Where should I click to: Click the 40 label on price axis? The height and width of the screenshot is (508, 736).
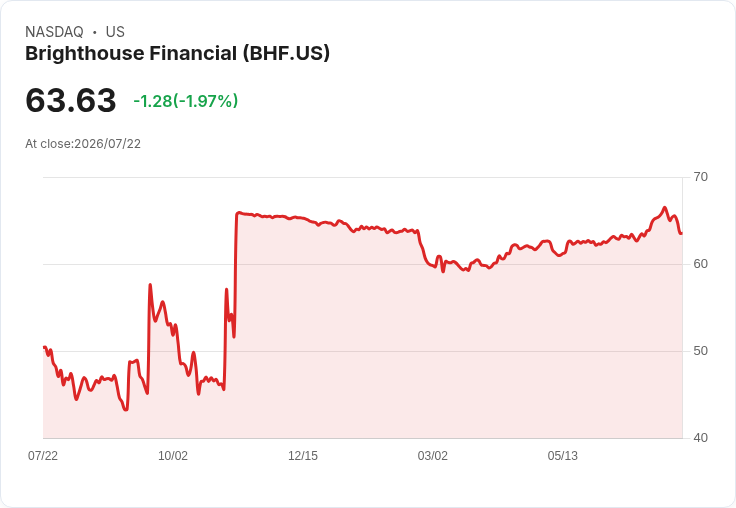coord(700,438)
